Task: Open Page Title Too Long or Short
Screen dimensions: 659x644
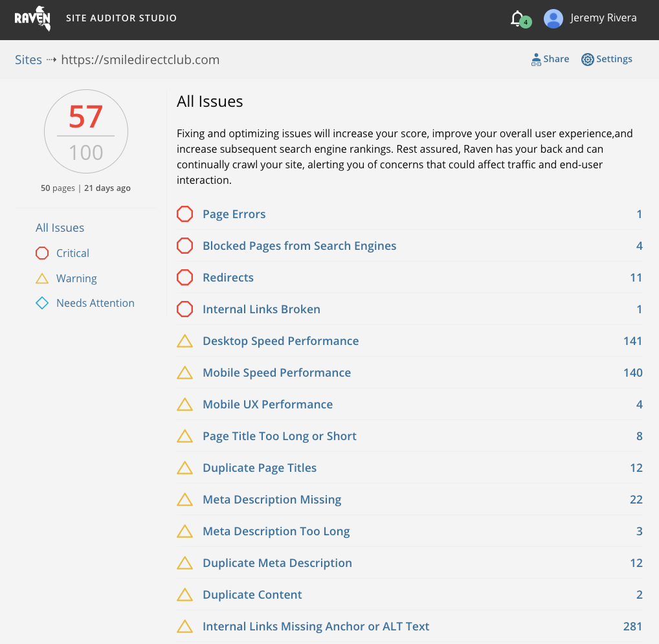Action: point(280,436)
